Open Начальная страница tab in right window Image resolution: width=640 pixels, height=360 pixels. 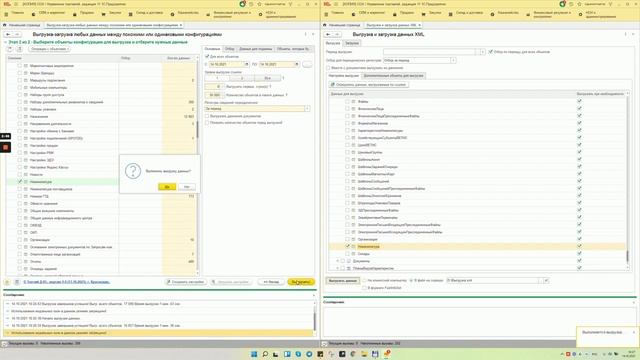342,25
